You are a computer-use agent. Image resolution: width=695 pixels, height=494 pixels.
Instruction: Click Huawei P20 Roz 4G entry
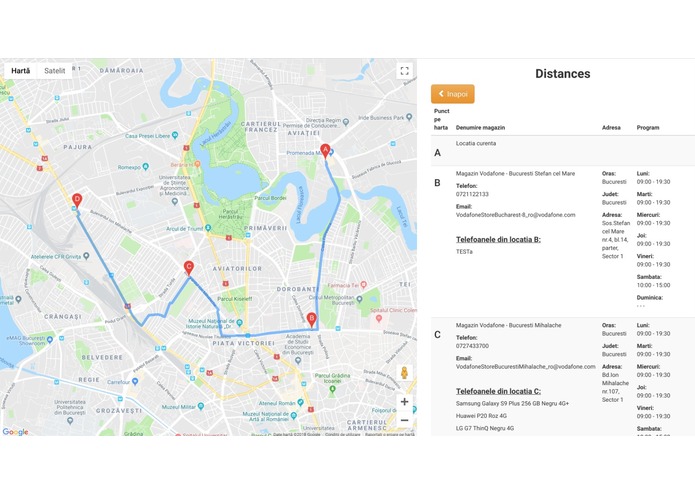tap(481, 416)
